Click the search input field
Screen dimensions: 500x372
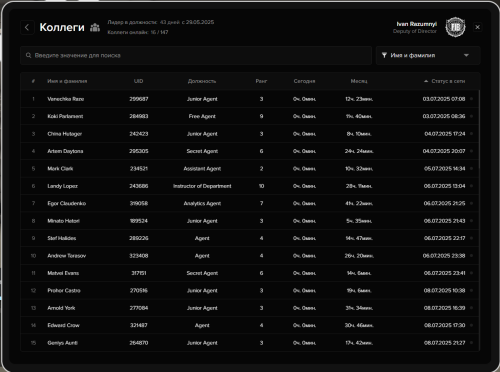(x=196, y=55)
